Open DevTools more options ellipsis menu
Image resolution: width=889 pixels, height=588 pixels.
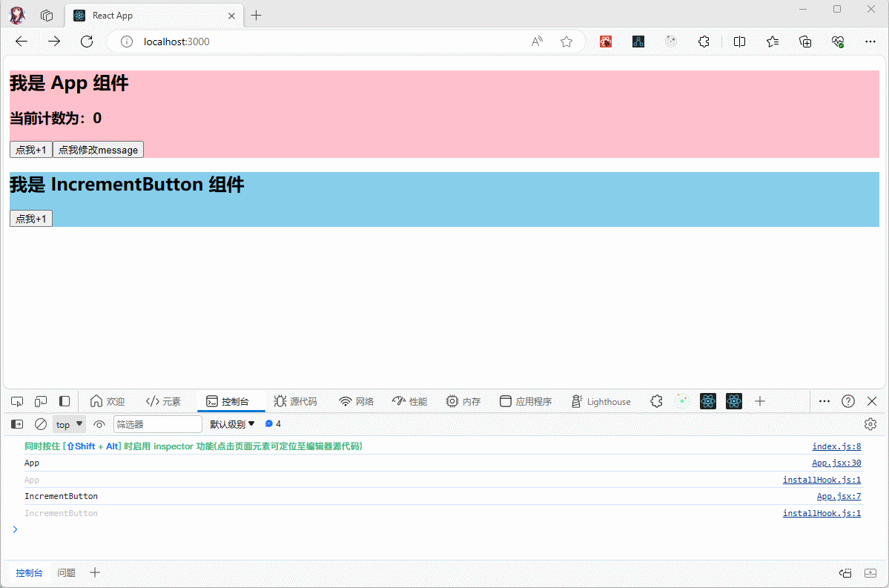coord(824,401)
